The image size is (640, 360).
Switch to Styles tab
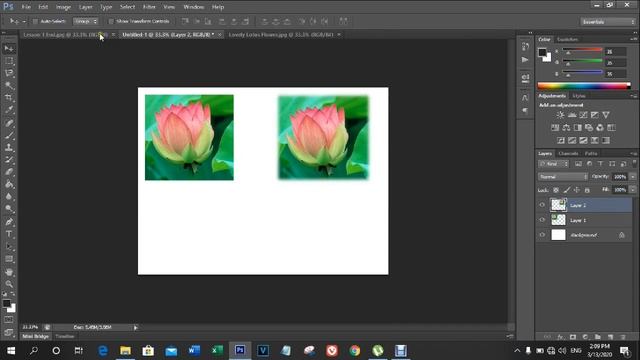tap(578, 96)
